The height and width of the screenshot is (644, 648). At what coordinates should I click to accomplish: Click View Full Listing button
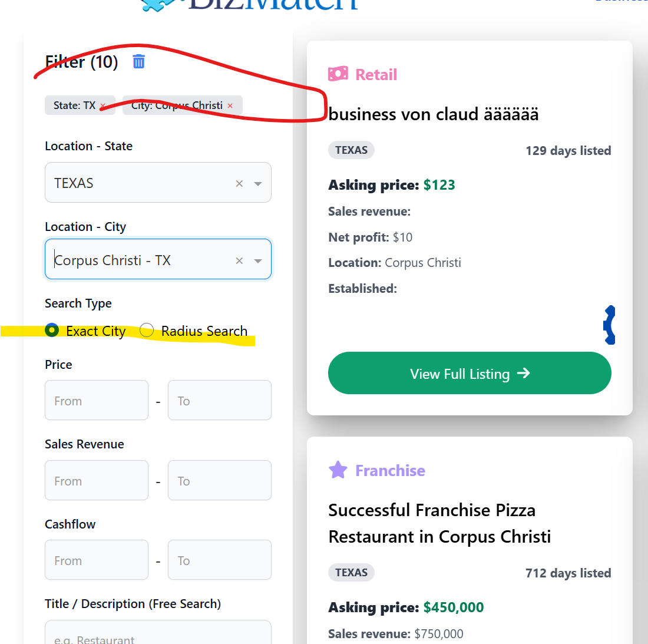(469, 373)
